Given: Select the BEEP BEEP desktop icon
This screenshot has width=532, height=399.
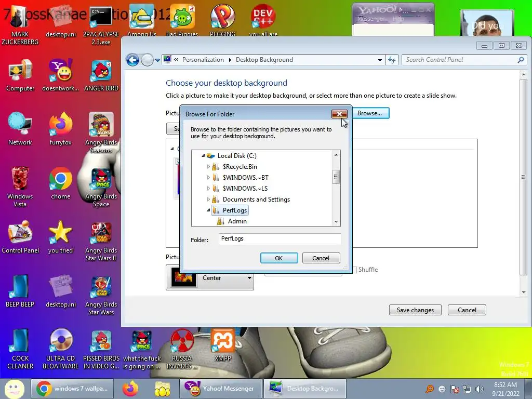Looking at the screenshot, I should pos(20,291).
